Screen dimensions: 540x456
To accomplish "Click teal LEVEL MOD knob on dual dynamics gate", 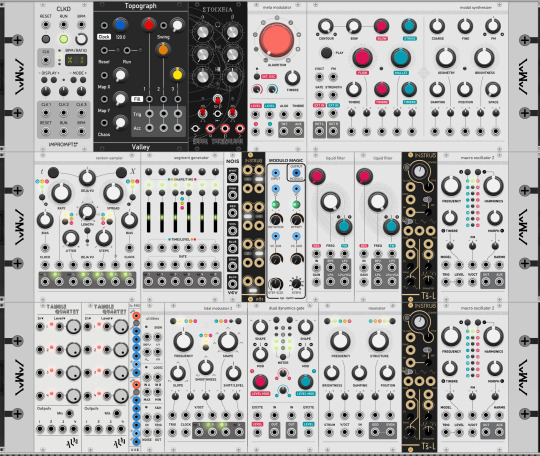I will pos(305,381).
